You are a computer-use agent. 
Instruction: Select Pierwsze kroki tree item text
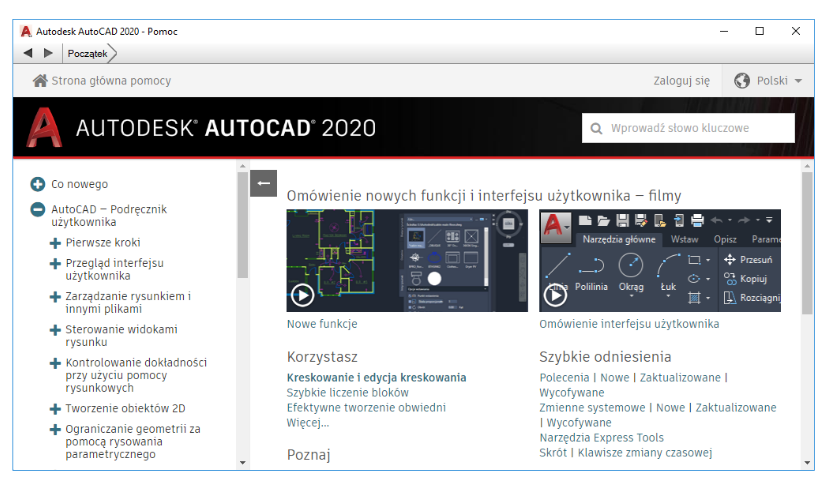(x=103, y=243)
